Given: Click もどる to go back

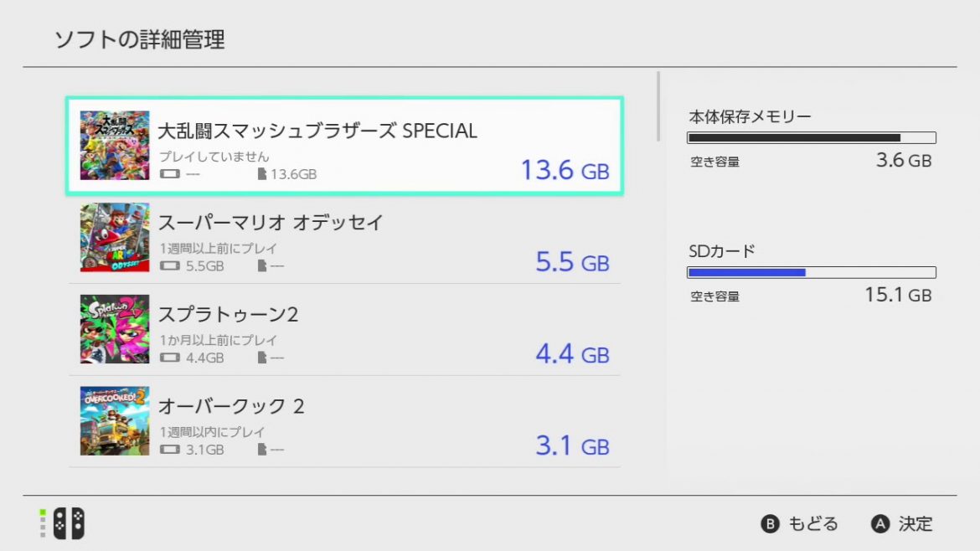Looking at the screenshot, I should 800,524.
